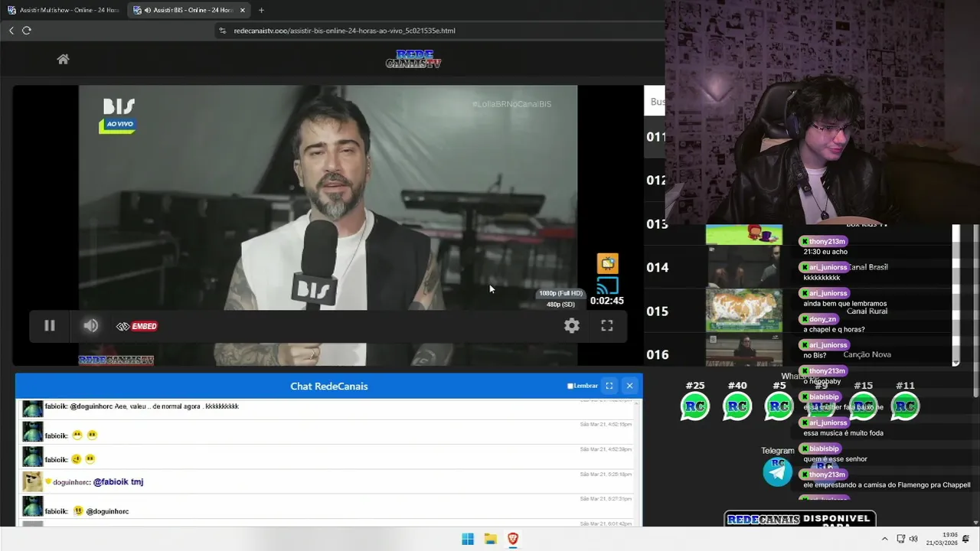980x551 pixels.
Task: Click the RedeCanaisTV header logo
Action: [413, 59]
